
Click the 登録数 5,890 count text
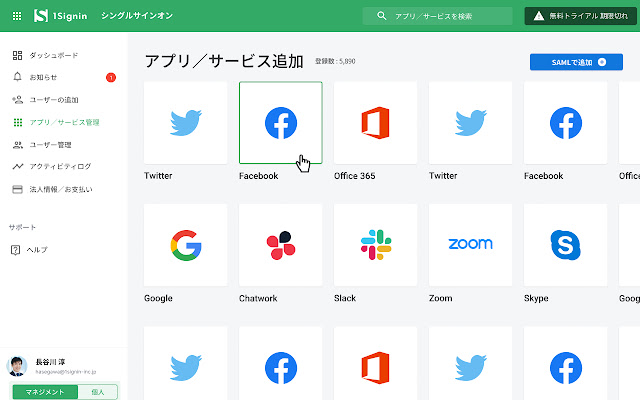click(x=335, y=61)
